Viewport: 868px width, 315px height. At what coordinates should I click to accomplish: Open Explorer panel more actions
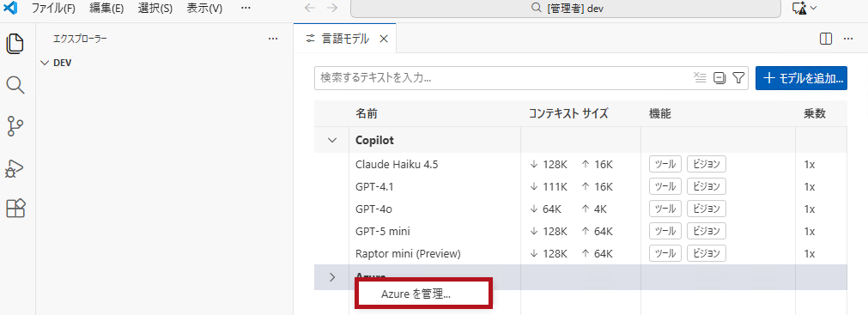pos(272,39)
